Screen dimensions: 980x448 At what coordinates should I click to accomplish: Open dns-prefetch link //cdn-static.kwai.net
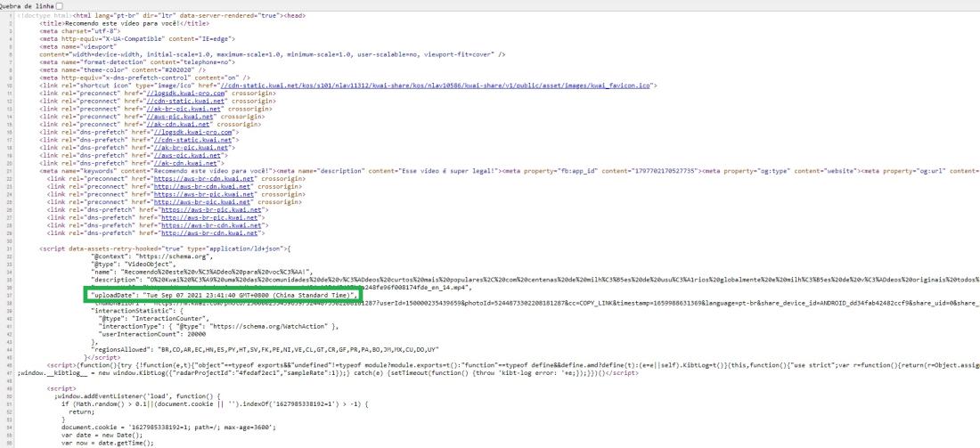(x=192, y=140)
